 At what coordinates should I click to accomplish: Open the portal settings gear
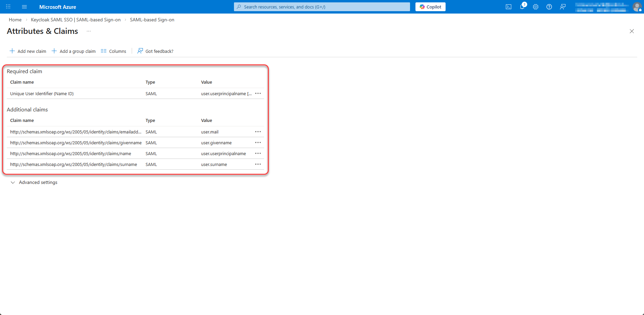click(x=535, y=7)
